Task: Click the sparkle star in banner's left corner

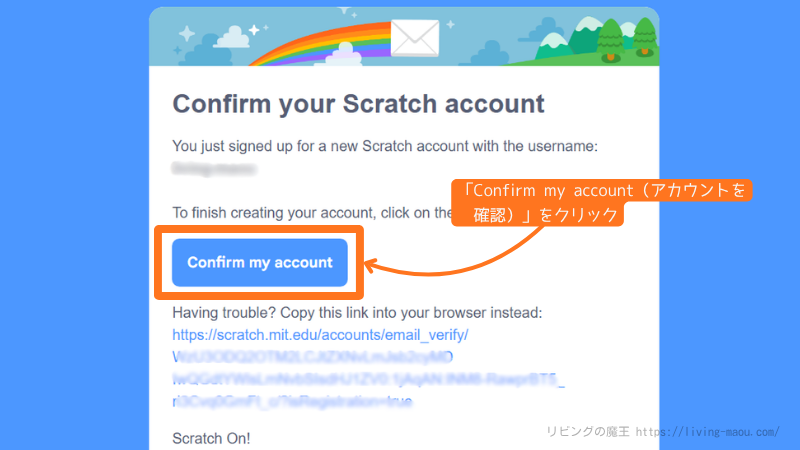Action: coord(185,32)
